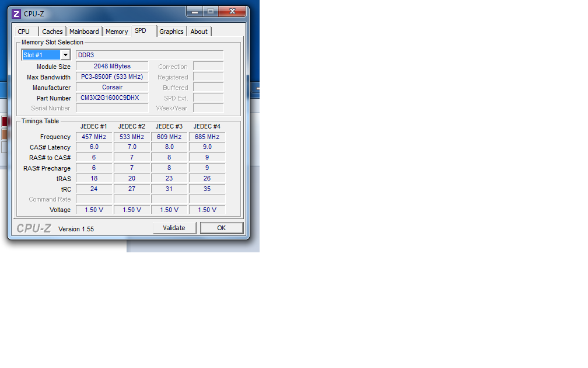This screenshot has width=588, height=368.
Task: Click the JEDEC #2 column header
Action: coord(132,126)
